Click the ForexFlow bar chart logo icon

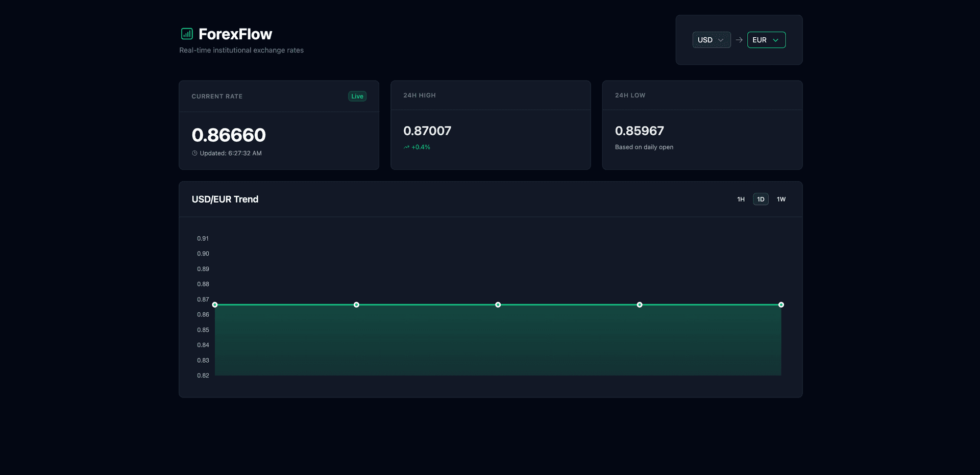click(186, 34)
